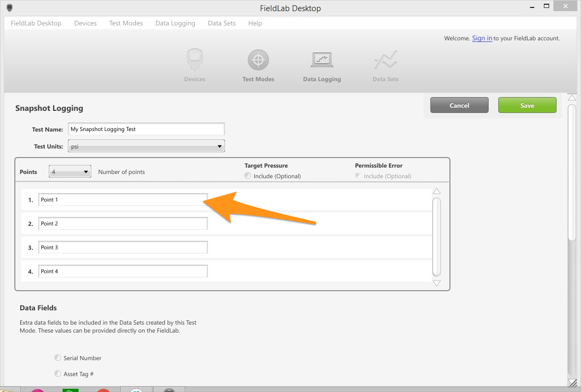Open the FieldLab Desktop menu
The width and height of the screenshot is (581, 392).
point(36,23)
